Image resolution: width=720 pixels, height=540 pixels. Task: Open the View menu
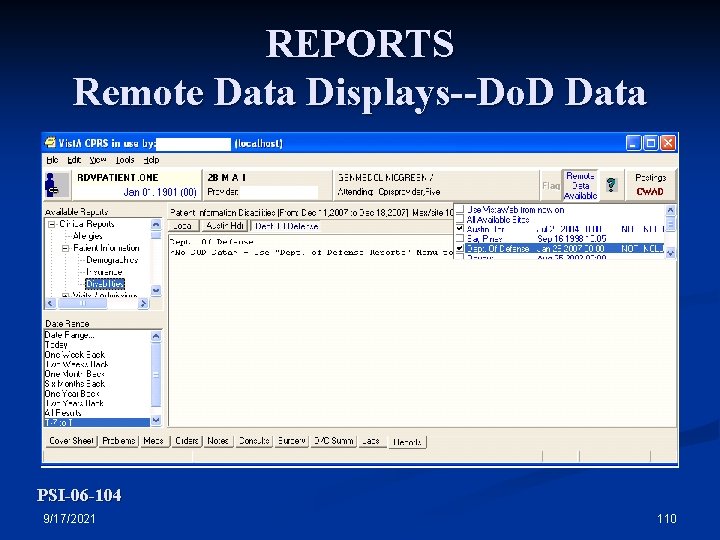[97, 160]
